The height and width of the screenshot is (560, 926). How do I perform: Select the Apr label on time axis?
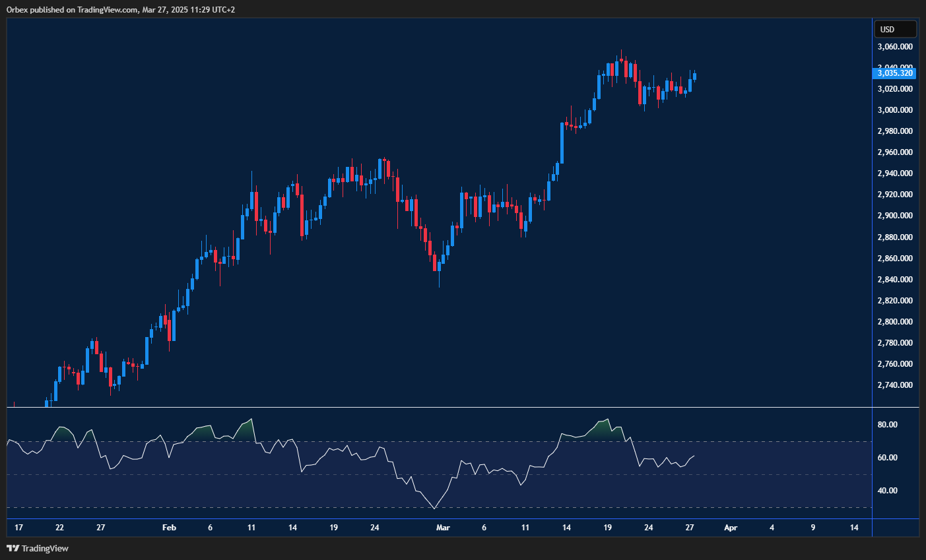730,528
